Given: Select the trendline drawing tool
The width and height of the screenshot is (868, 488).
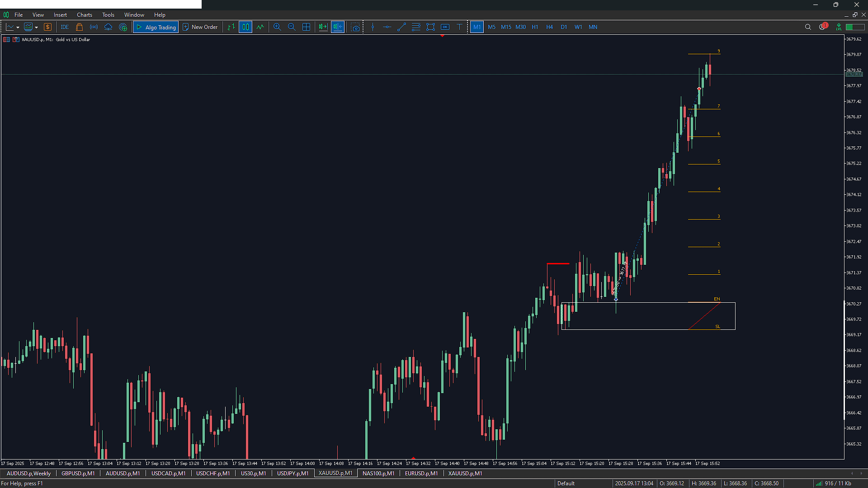Looking at the screenshot, I should click(x=401, y=27).
